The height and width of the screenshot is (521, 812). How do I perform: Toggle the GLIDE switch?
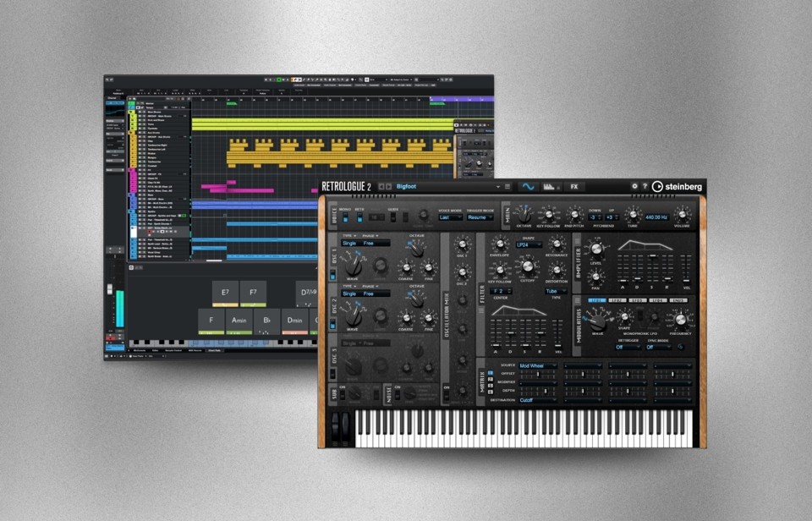[x=393, y=217]
